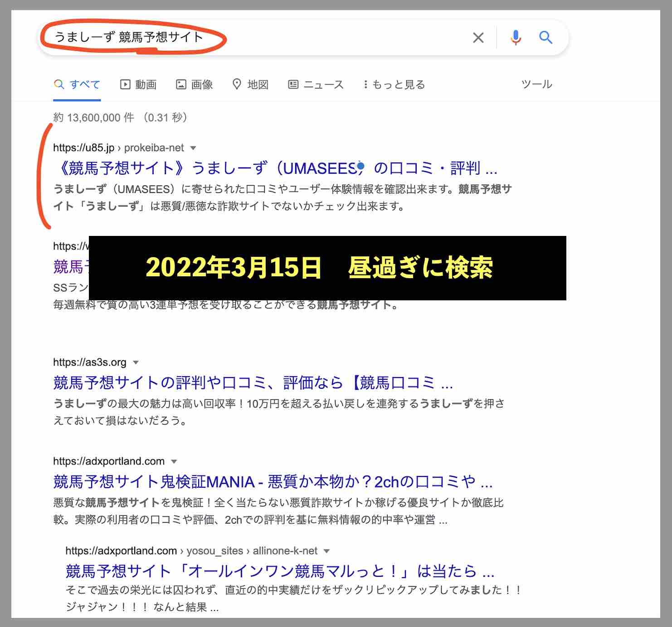
Task: Click the microphone voice search icon
Action: click(x=515, y=38)
